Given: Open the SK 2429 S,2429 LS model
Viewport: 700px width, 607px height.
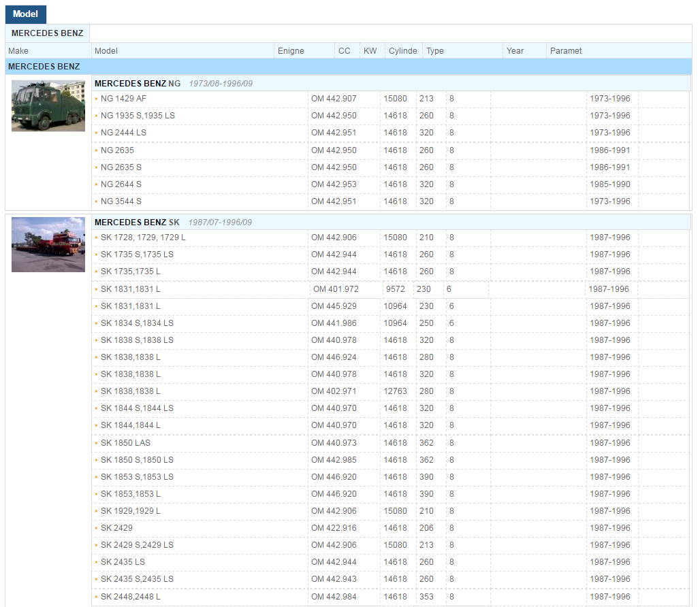Looking at the screenshot, I should tap(137, 545).
